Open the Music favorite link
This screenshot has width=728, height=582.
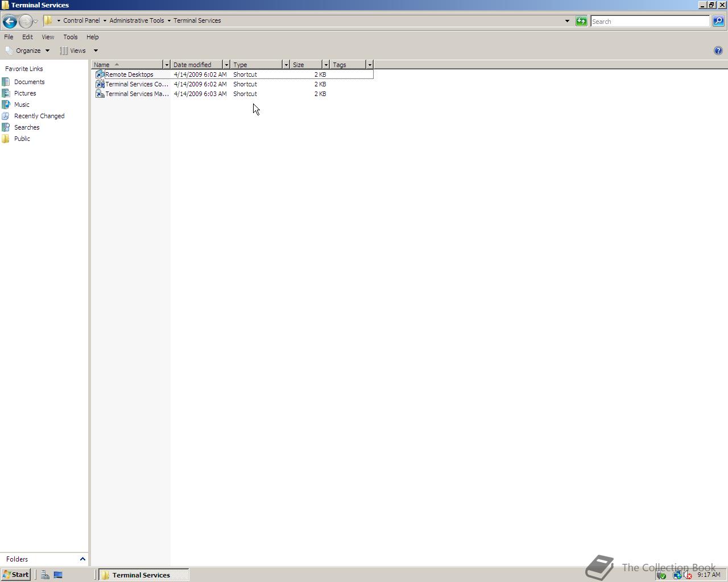[x=22, y=105]
